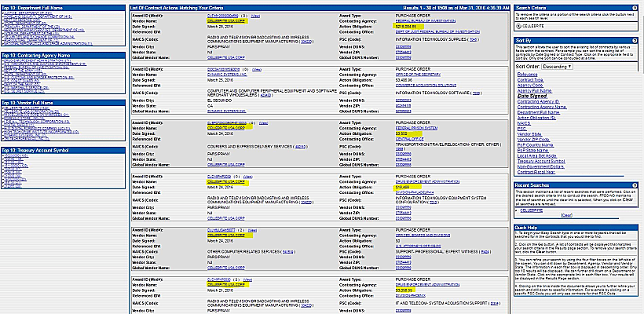This screenshot has width=644, height=314.
Task: Click Clear link in Recent Searches
Action: pos(566,214)
